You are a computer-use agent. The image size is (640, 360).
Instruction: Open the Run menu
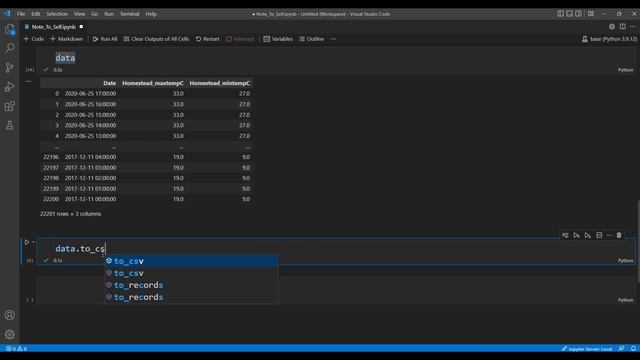click(109, 13)
